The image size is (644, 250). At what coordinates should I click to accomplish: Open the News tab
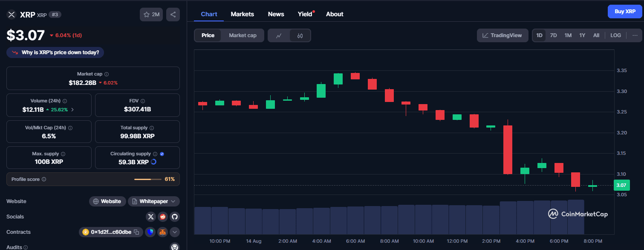click(276, 14)
